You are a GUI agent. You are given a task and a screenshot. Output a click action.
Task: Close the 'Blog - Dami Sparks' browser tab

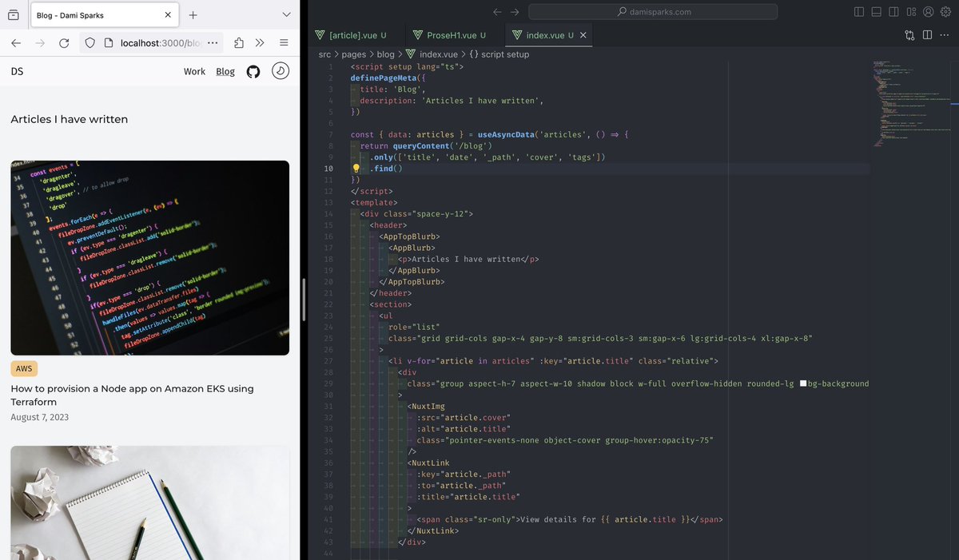pyautogui.click(x=167, y=15)
